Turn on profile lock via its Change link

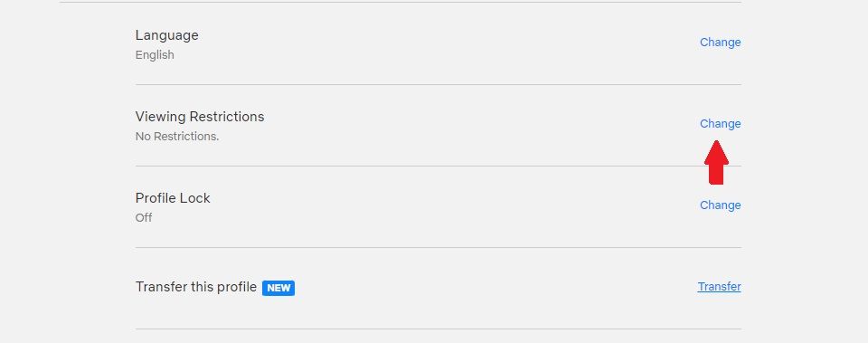721,205
